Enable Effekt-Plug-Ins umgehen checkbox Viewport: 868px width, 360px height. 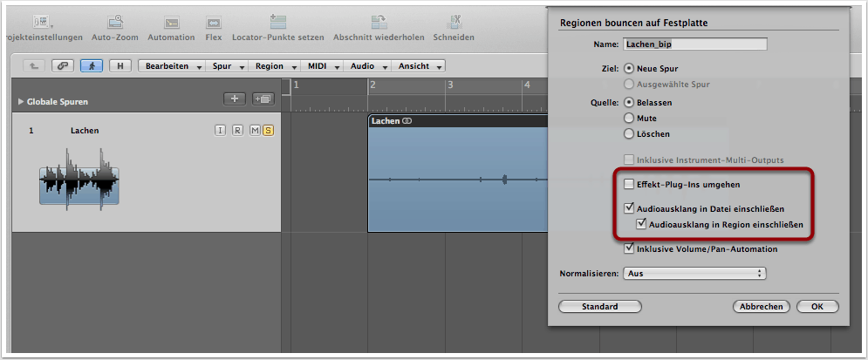tap(629, 185)
